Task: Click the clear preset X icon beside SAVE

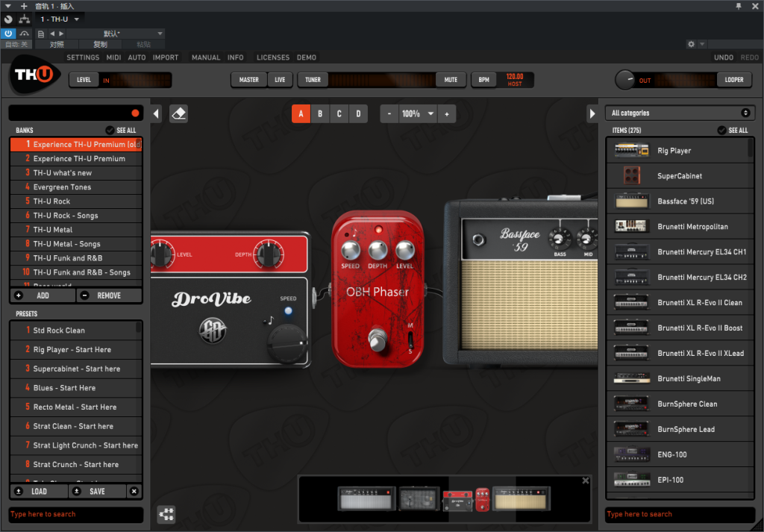Action: tap(134, 491)
